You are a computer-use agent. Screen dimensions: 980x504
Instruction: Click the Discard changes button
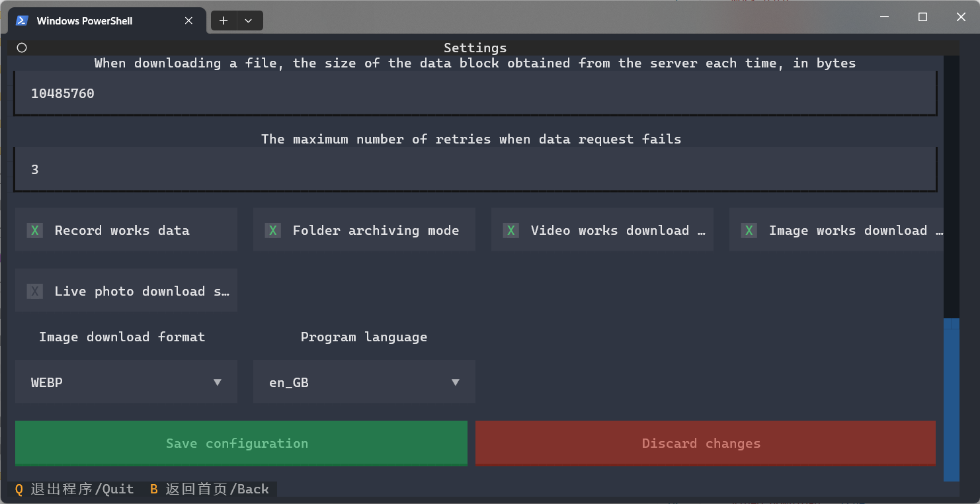click(x=705, y=443)
